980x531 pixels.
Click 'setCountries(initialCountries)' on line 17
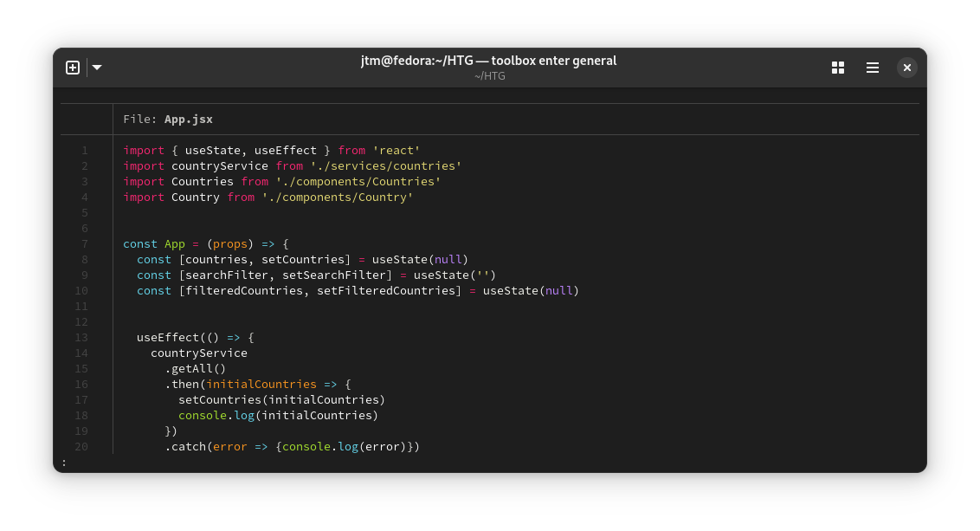point(282,400)
